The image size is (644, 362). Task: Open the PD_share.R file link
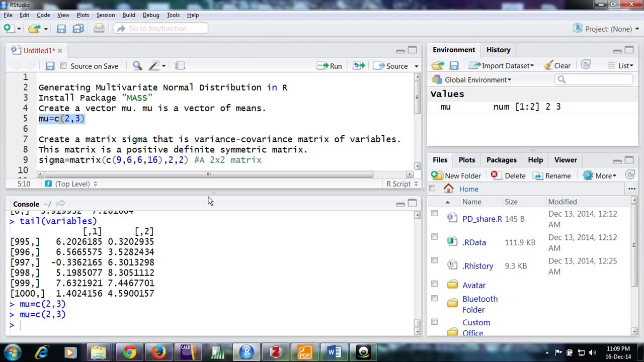pos(482,219)
